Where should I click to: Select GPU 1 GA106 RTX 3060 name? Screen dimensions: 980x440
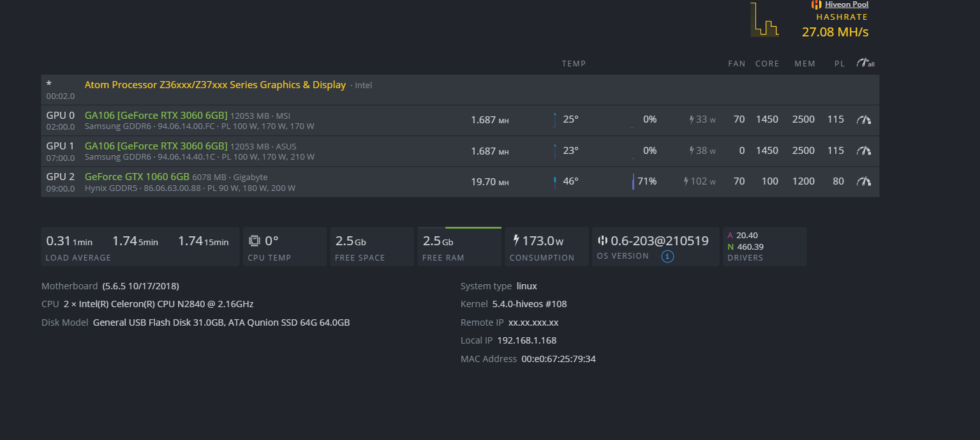[x=156, y=146]
